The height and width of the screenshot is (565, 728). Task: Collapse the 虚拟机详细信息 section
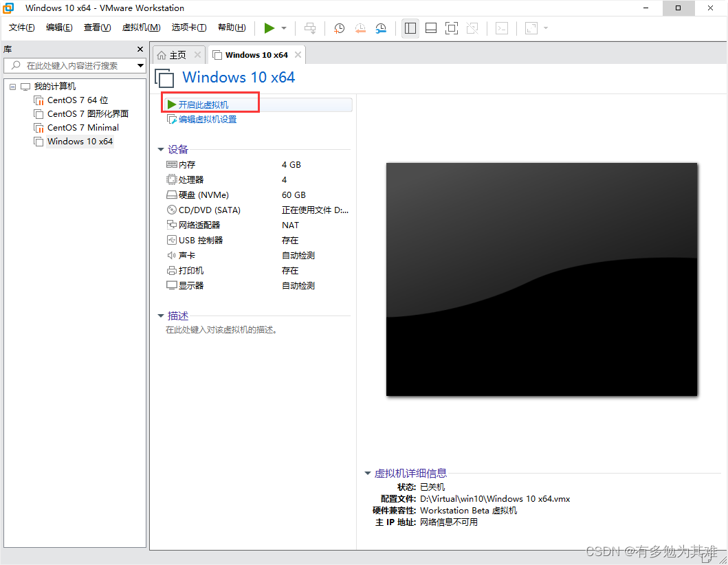368,473
